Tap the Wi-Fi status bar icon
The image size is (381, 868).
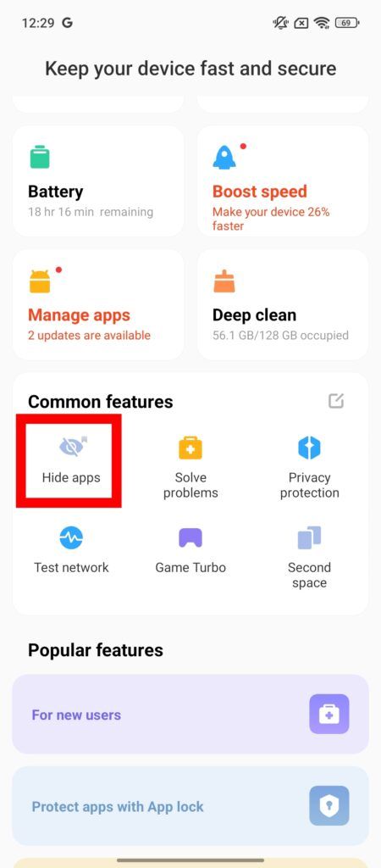coord(321,23)
